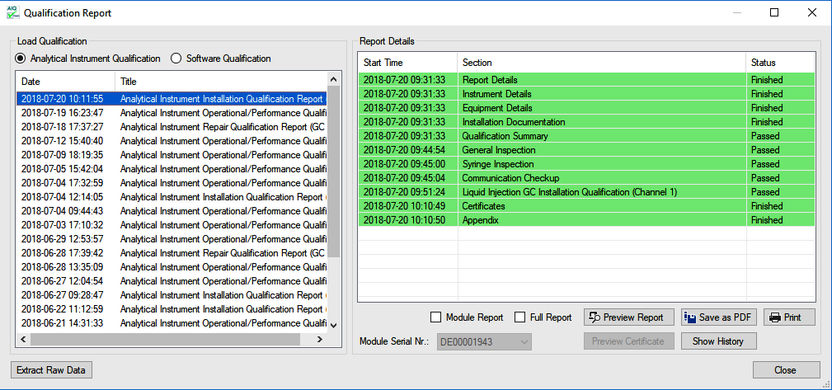Maximize the Qualification Report window
832x390 pixels.
click(774, 13)
